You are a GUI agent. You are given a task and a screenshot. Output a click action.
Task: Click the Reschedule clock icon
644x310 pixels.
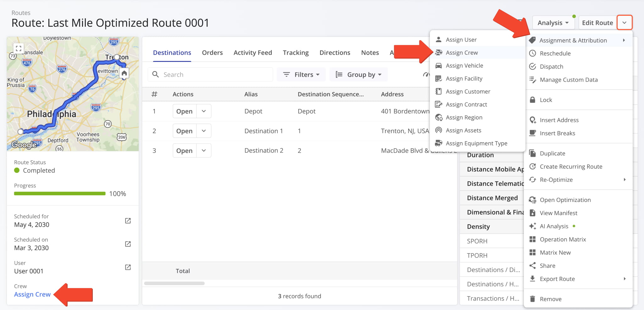(x=532, y=53)
